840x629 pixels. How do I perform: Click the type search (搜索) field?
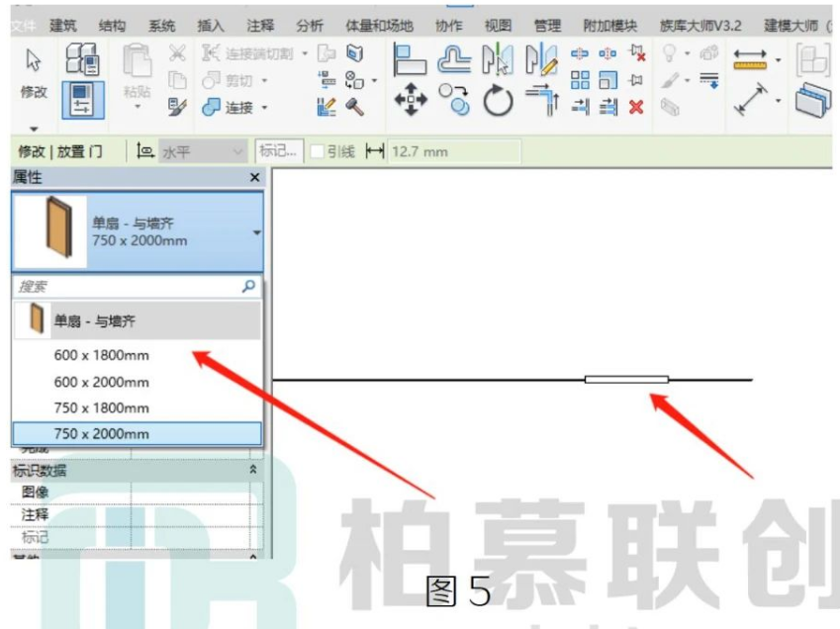(x=138, y=286)
